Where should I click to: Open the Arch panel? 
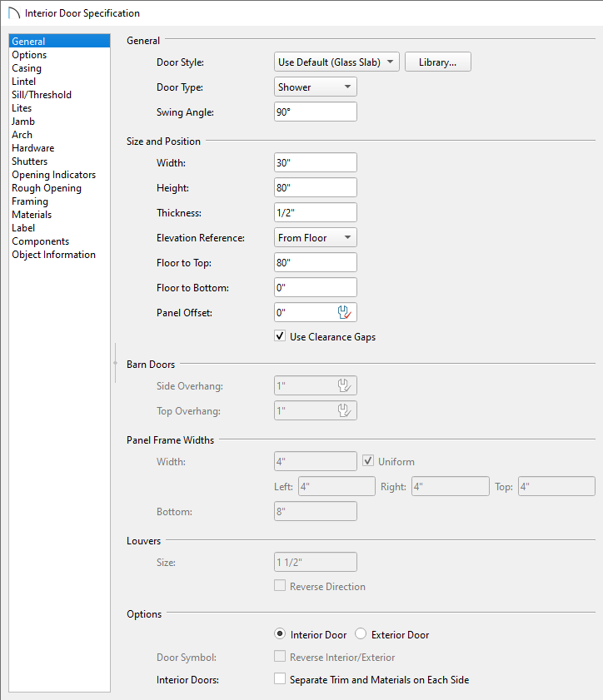[x=59, y=135]
